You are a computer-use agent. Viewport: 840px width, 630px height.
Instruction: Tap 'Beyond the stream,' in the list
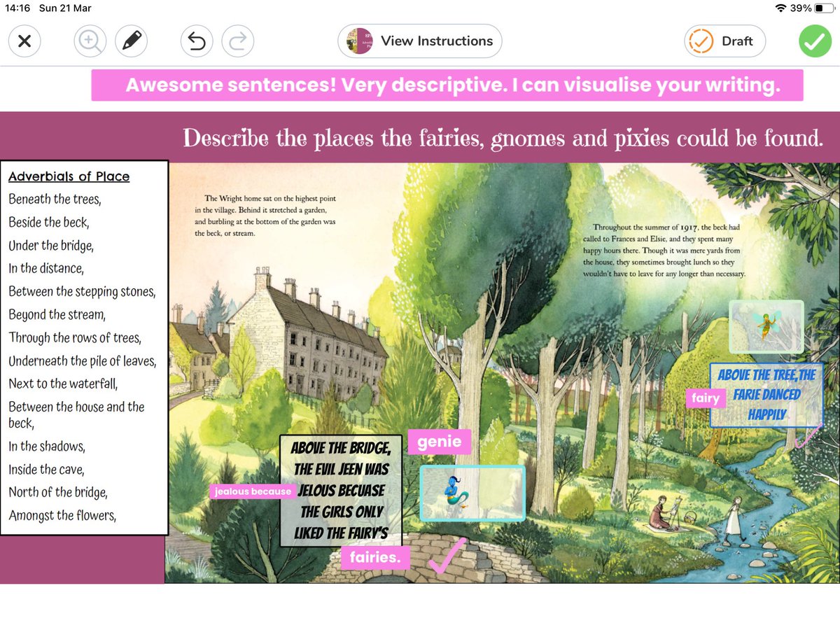point(57,314)
